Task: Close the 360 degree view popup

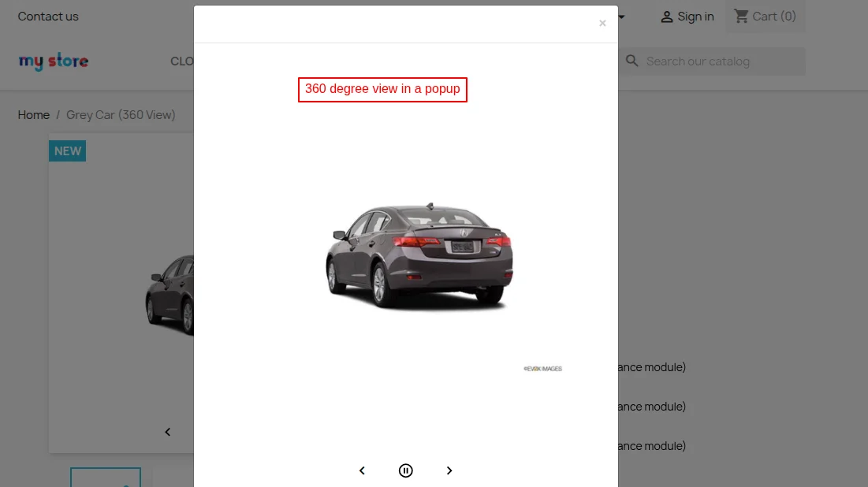Action: 602,23
